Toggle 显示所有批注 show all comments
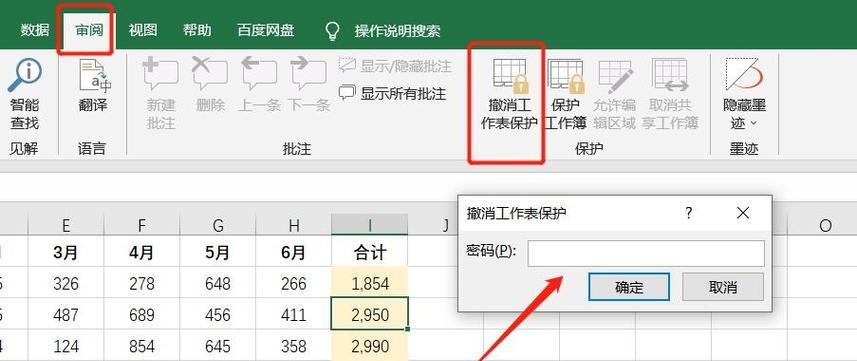This screenshot has width=857, height=361. tap(392, 94)
